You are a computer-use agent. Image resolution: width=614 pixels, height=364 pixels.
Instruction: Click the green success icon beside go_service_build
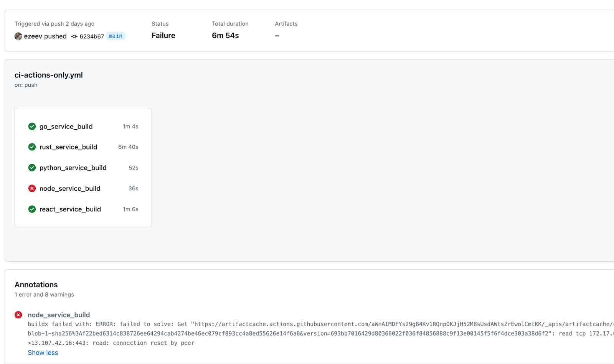[32, 126]
